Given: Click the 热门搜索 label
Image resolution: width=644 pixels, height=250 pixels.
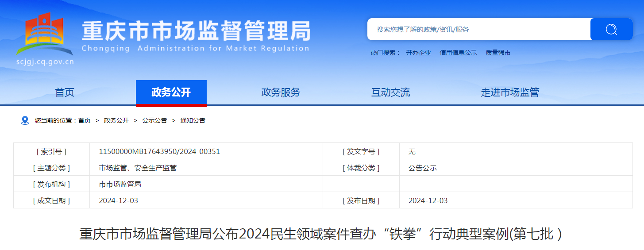Looking at the screenshot, I should [385, 53].
